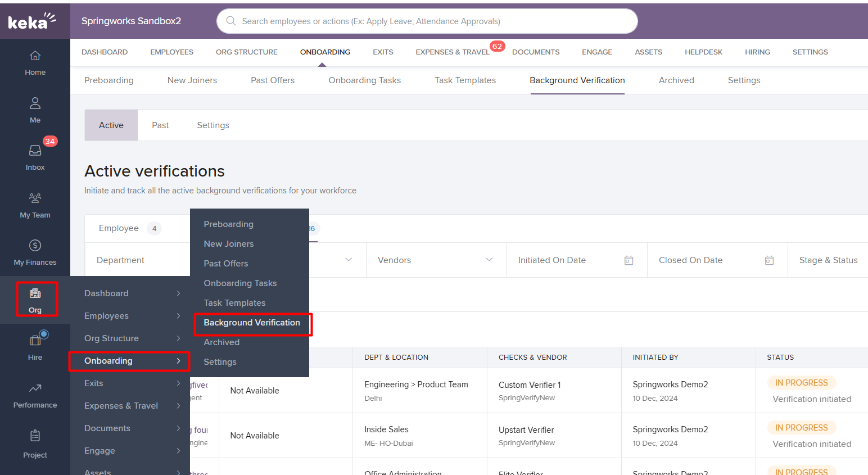Select New Joiners in the flyout menu
868x475 pixels.
click(228, 243)
